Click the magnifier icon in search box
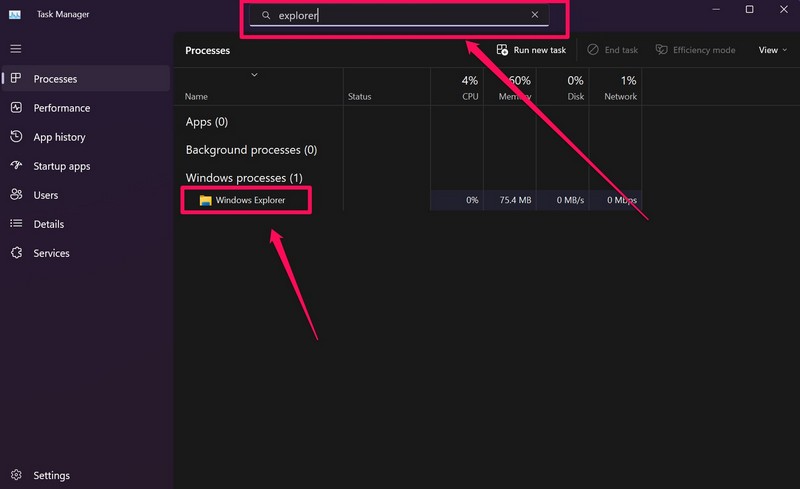800x489 pixels. [266, 16]
